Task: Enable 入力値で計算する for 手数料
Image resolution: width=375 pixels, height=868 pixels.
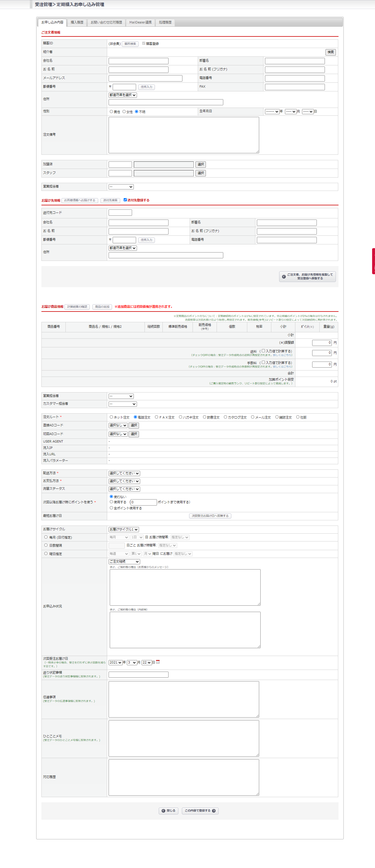Action: coord(264,362)
